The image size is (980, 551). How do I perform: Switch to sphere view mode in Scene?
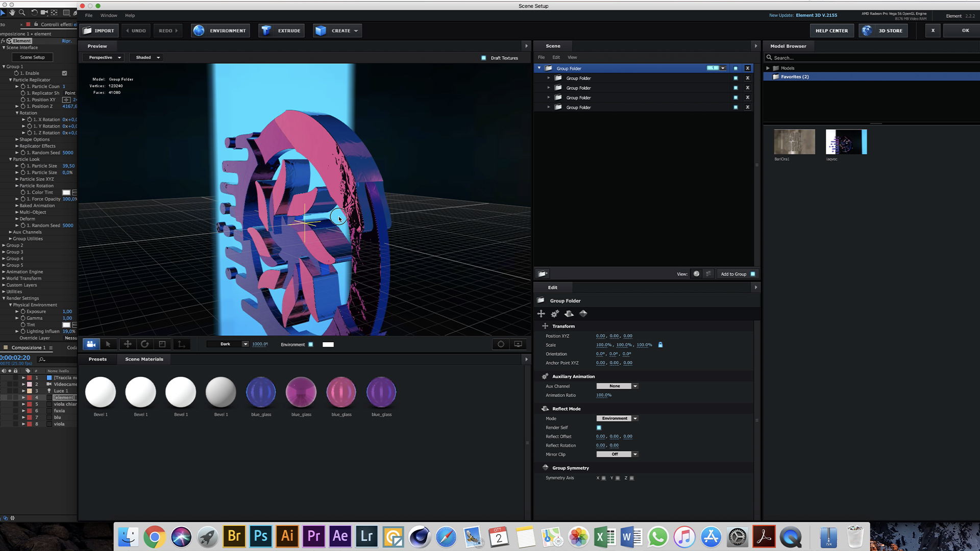696,274
